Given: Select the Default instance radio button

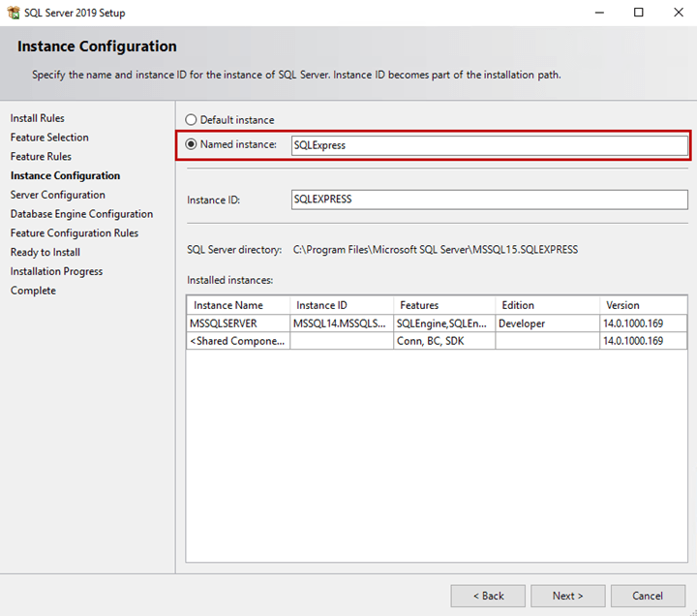Looking at the screenshot, I should (x=191, y=120).
